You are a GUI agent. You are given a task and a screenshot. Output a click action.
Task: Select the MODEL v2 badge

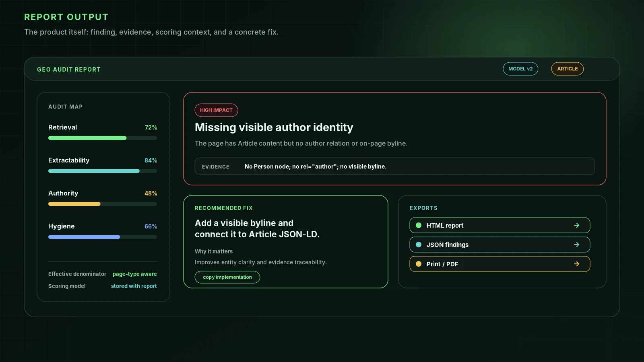tap(520, 69)
